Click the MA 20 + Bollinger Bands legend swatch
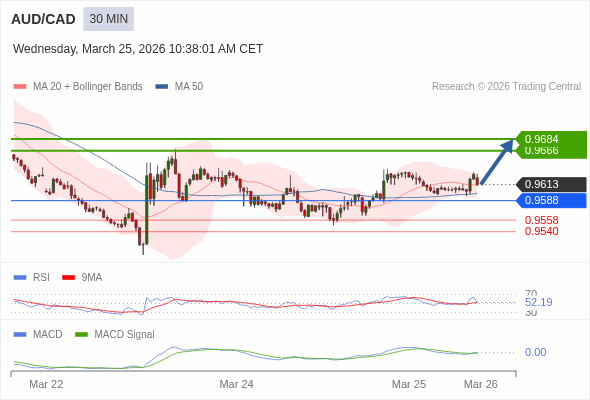 tap(20, 87)
